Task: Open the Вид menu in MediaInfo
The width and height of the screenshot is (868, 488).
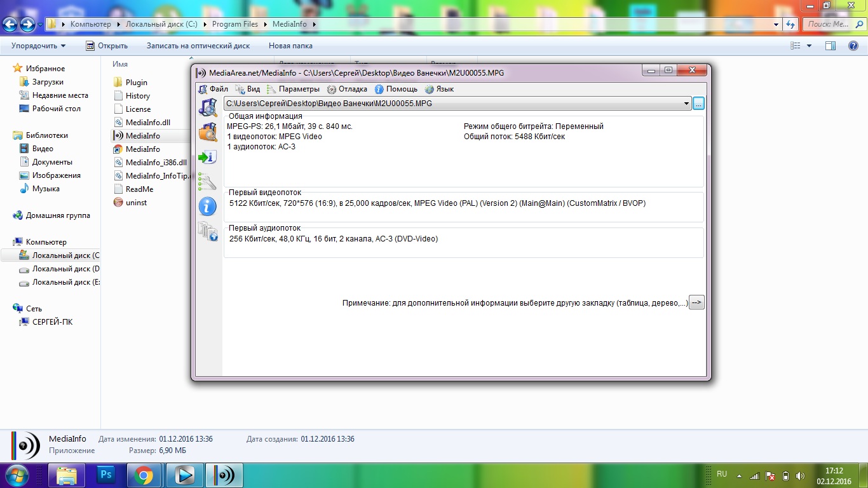Action: click(x=248, y=89)
